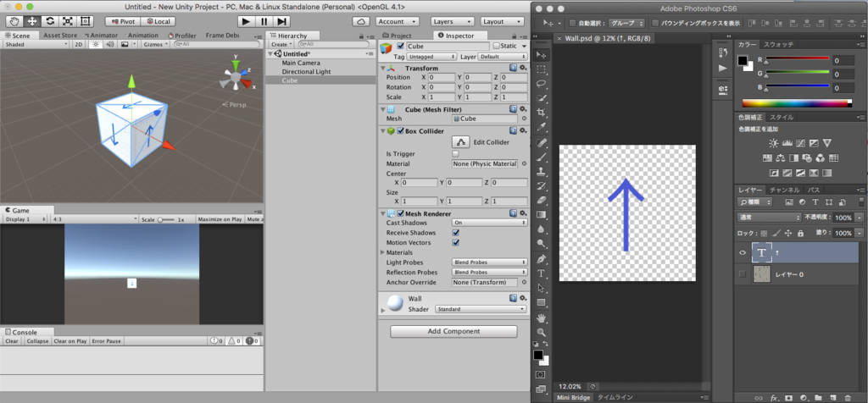Image resolution: width=868 pixels, height=403 pixels.
Task: Click the color spectrum ramp in Photoshop
Action: coord(797,103)
